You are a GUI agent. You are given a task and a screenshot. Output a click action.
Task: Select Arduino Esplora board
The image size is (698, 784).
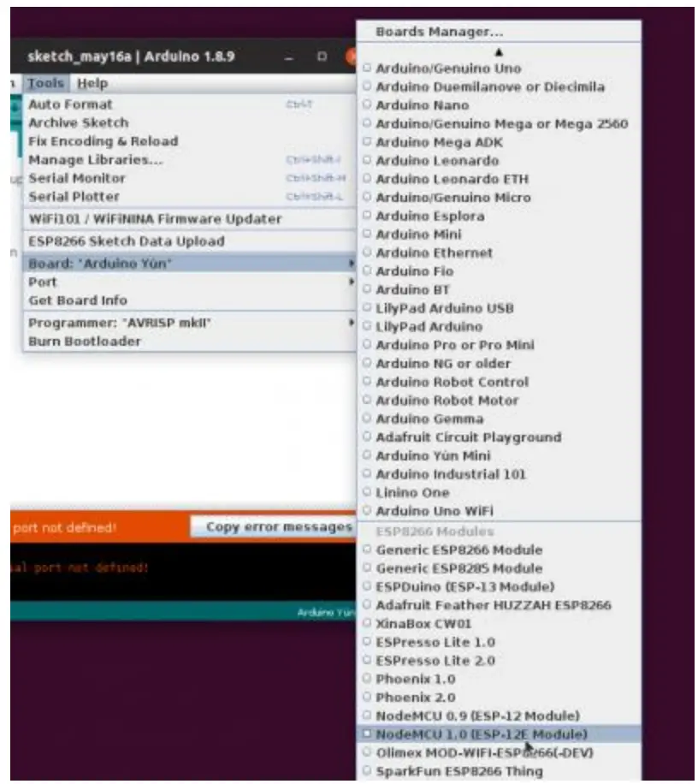499,216
